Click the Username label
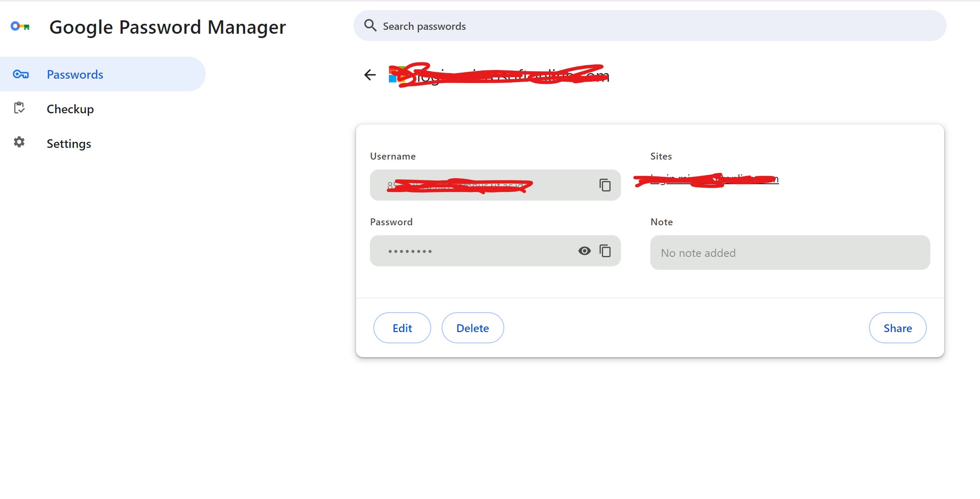This screenshot has height=499, width=980. click(x=393, y=156)
